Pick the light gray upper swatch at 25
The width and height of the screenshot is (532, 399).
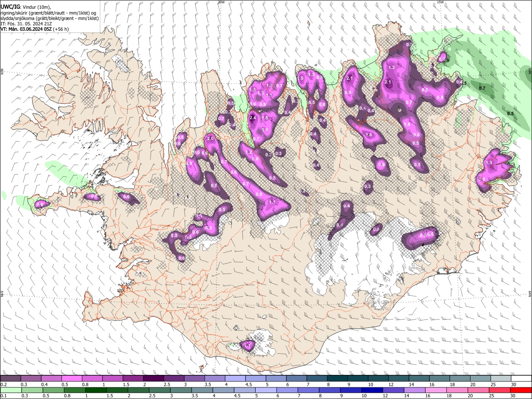pos(500,379)
